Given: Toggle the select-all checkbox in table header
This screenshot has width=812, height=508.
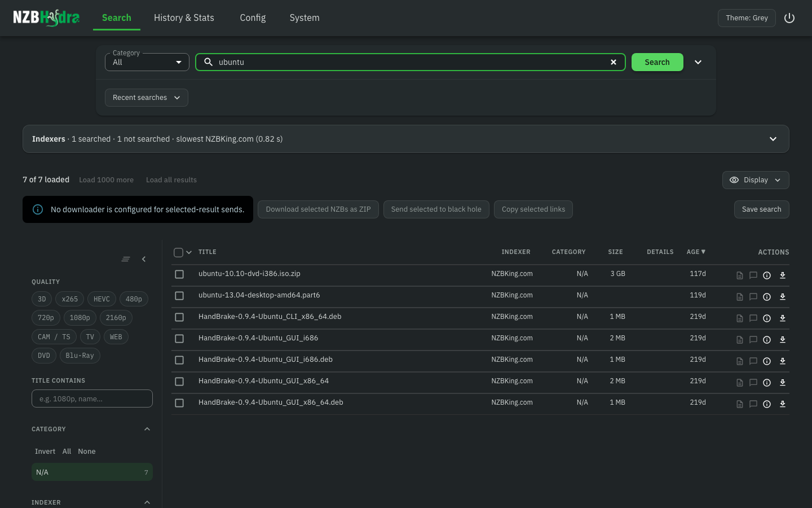Looking at the screenshot, I should point(178,252).
